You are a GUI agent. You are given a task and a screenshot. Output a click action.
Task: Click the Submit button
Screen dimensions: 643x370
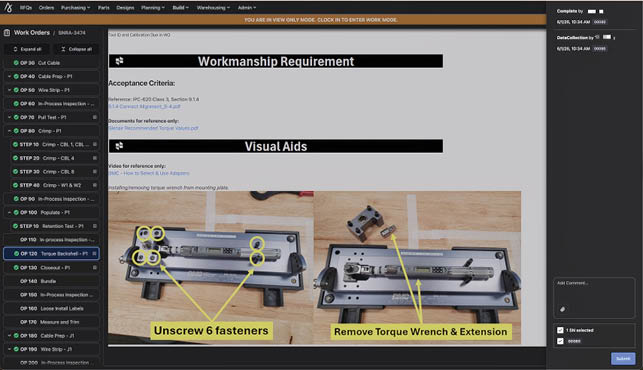pyautogui.click(x=623, y=359)
